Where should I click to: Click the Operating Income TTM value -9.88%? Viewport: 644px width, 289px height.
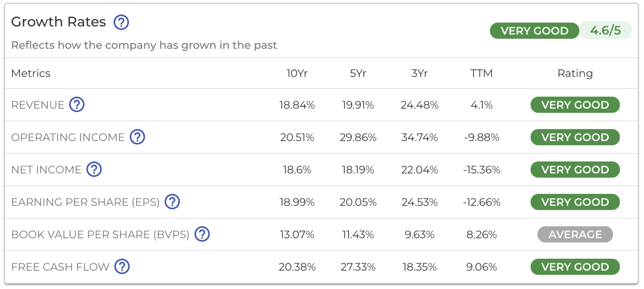[481, 137]
